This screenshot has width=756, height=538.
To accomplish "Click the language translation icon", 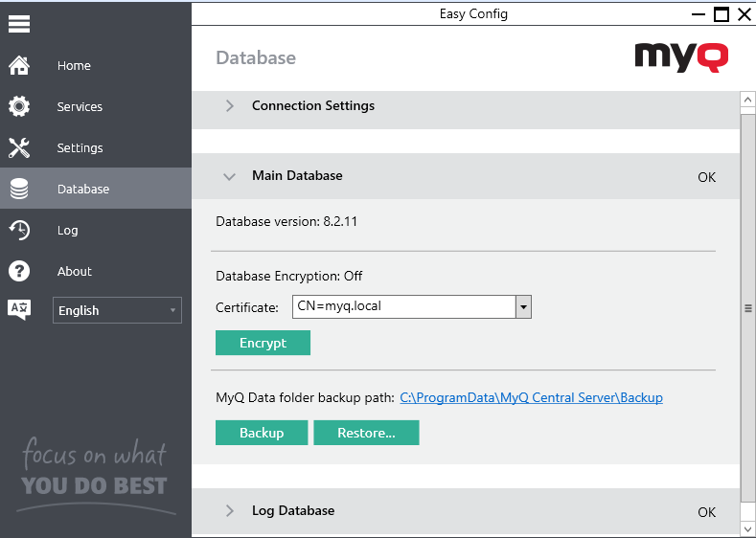I will pyautogui.click(x=19, y=309).
